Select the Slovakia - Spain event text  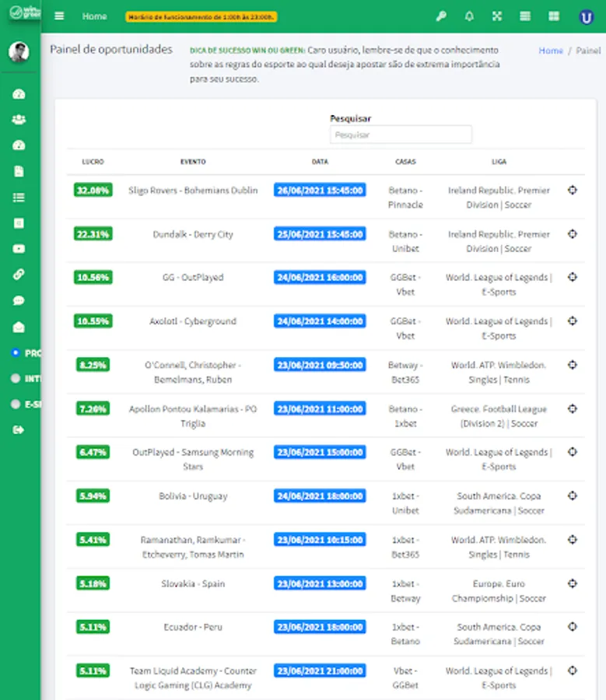click(193, 583)
